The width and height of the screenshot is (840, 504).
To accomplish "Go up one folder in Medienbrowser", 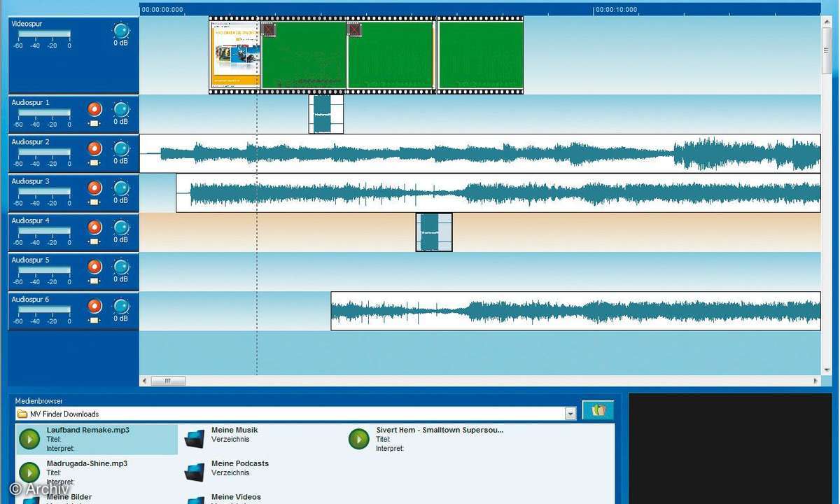I will [x=598, y=410].
